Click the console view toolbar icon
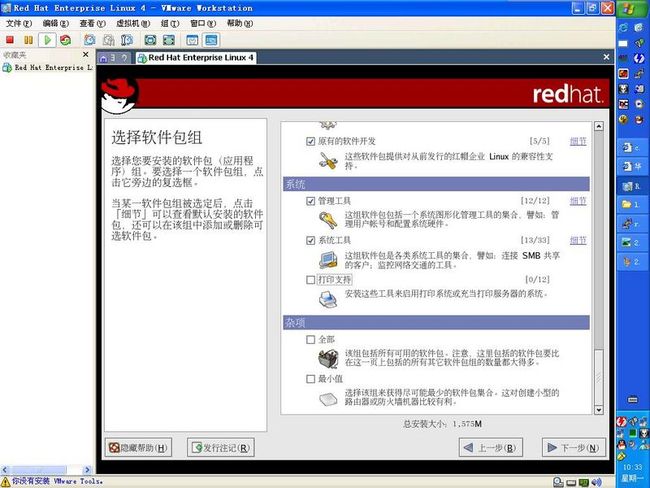 tap(211, 40)
